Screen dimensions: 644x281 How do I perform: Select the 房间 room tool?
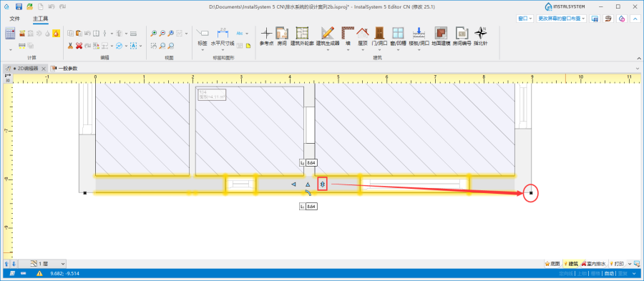282,36
